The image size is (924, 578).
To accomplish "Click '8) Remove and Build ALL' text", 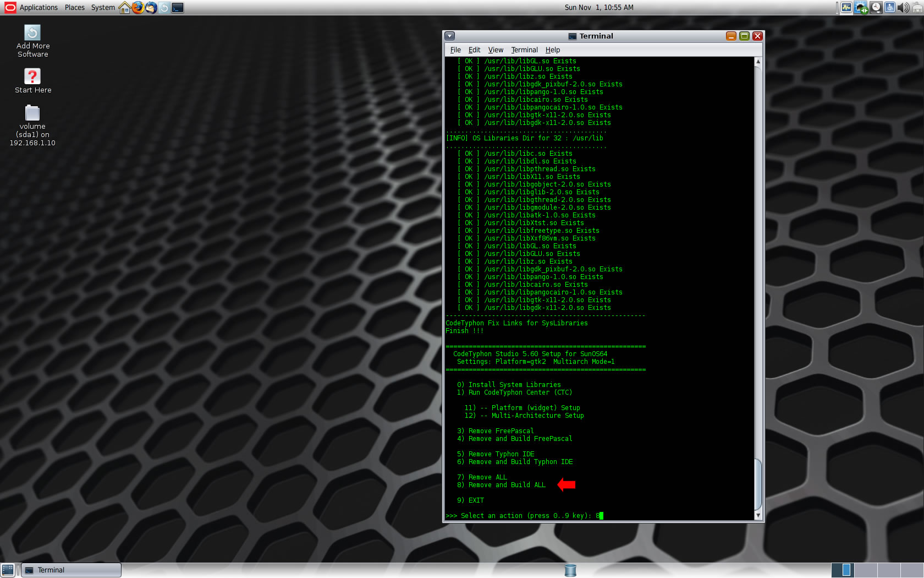I will click(x=501, y=485).
